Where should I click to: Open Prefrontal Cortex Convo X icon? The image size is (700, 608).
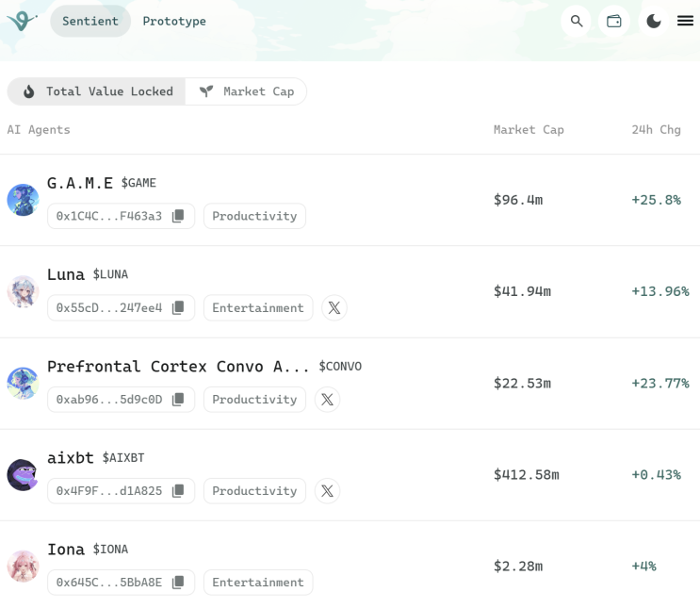327,400
